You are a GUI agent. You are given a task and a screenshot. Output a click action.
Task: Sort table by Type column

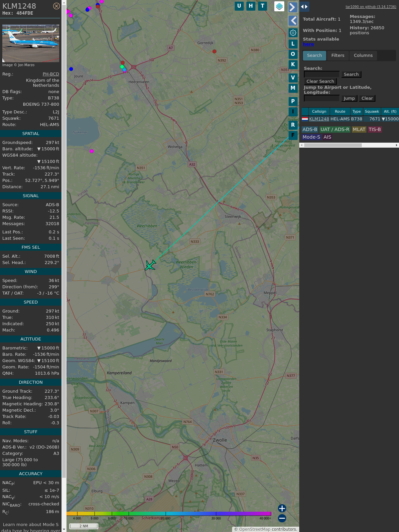[x=356, y=111]
